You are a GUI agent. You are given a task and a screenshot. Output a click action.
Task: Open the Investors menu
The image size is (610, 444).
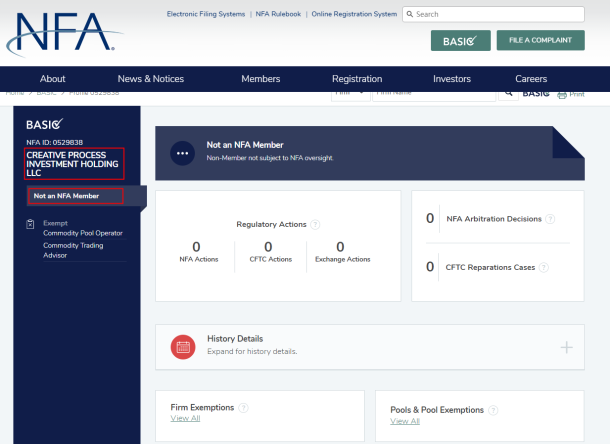point(452,79)
